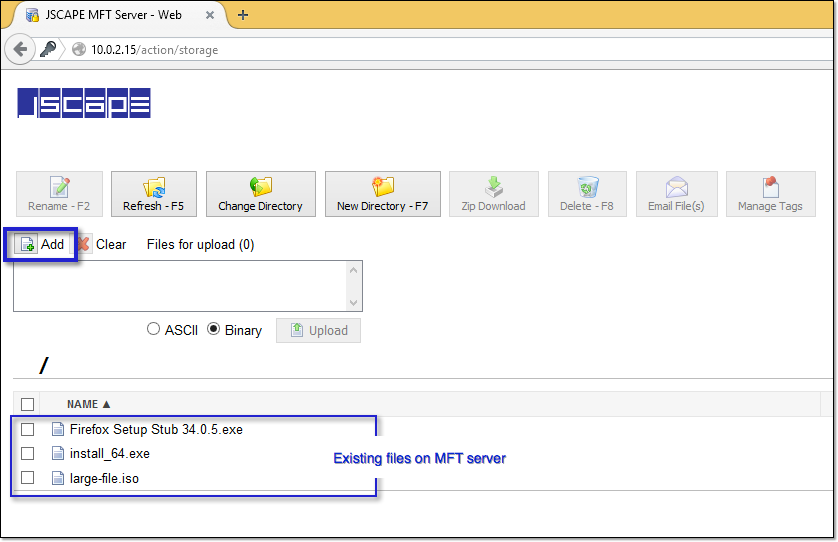Open the Change Directory tool
The width and height of the screenshot is (838, 542).
tap(260, 194)
